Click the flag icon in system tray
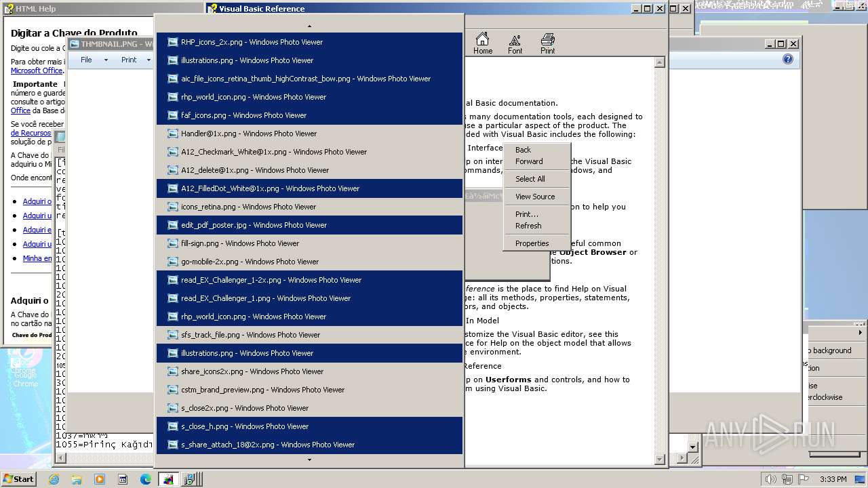The image size is (868, 488). pyautogui.click(x=804, y=479)
